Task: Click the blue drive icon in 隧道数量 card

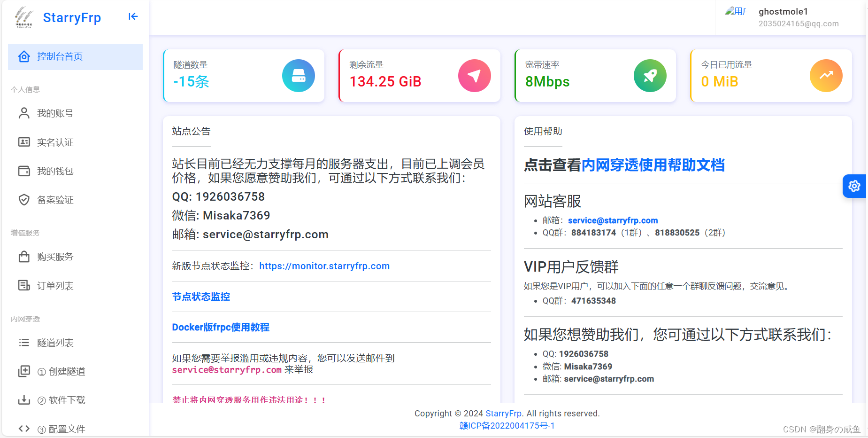Action: point(299,76)
